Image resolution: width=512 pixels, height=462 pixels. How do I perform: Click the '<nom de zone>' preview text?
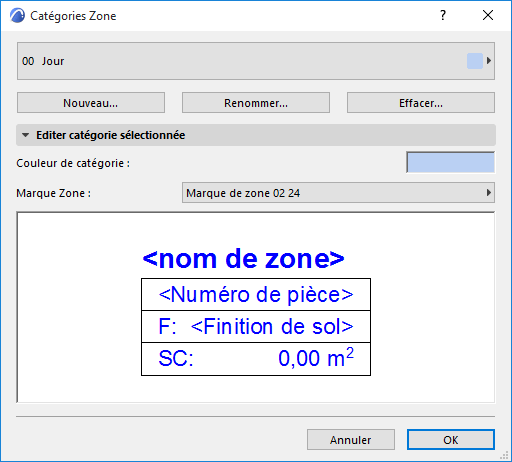click(243, 258)
